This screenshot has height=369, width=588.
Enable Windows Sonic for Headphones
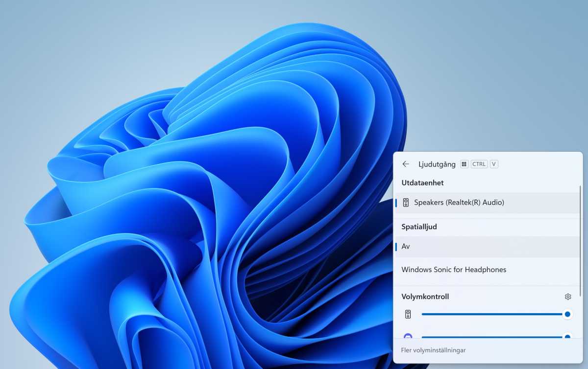pos(454,270)
